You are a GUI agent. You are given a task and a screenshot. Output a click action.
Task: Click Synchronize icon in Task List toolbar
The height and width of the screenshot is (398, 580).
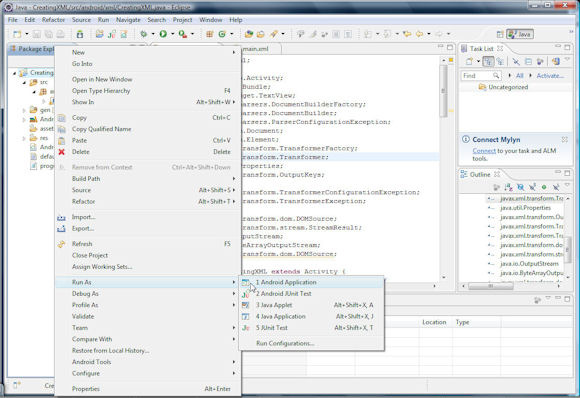(555, 61)
